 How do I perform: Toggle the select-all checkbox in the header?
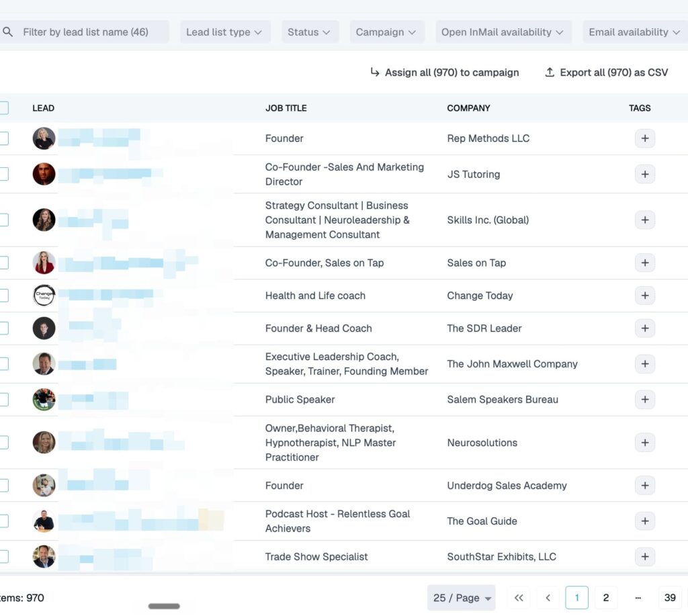point(3,108)
